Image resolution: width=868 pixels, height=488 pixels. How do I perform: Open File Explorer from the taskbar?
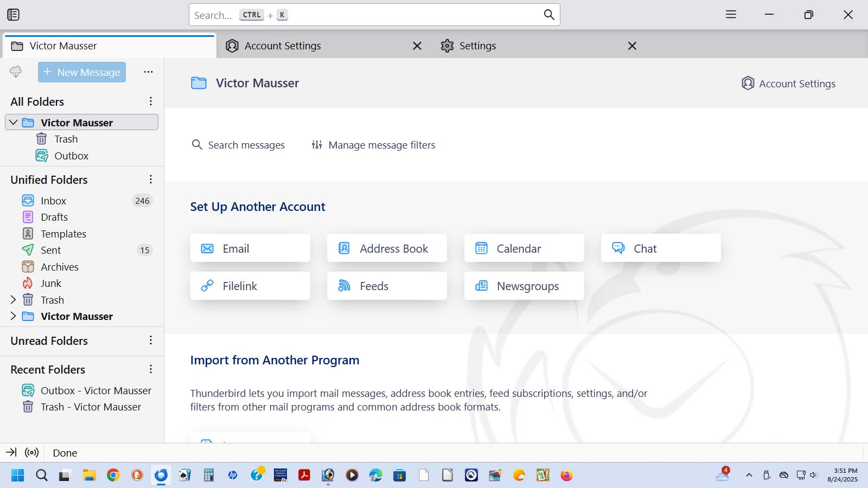pyautogui.click(x=89, y=476)
